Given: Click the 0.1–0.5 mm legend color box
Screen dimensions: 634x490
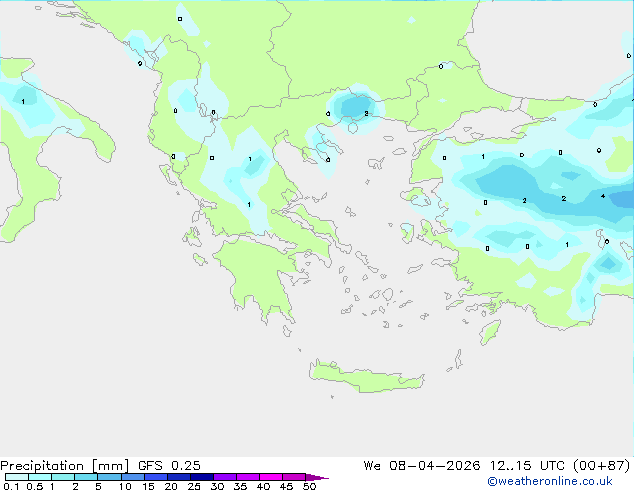Looking at the screenshot, I should click(17, 477).
